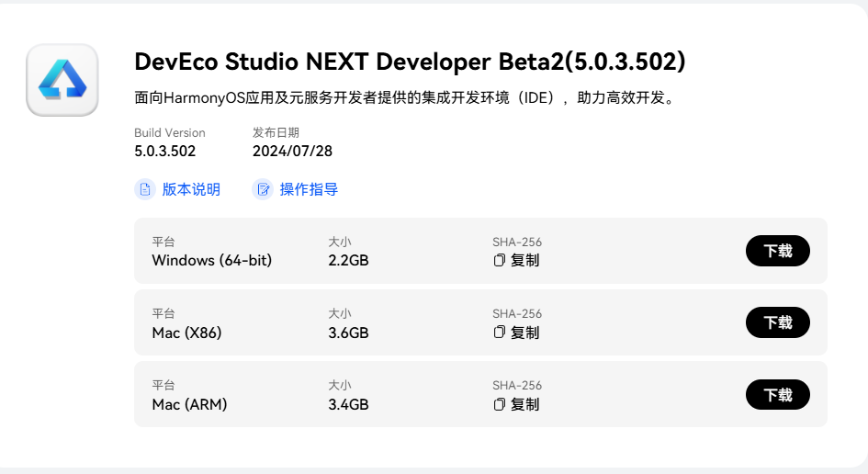868x474 pixels.
Task: Click the DevEco Studio NEXT Developer Beta2 title
Action: click(410, 62)
